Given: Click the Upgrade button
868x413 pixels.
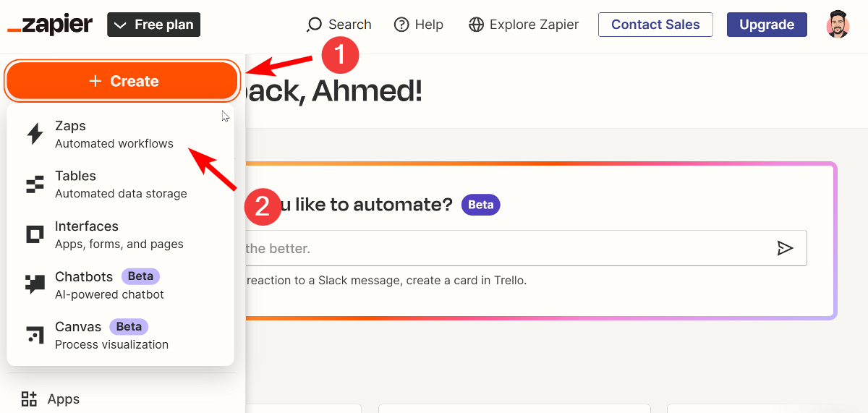Looking at the screenshot, I should pos(767,25).
